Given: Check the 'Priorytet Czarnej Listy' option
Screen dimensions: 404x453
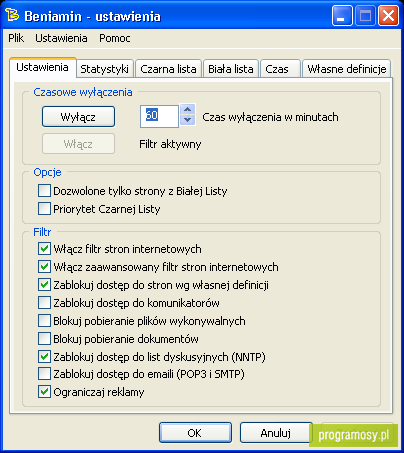Looking at the screenshot, I should [44, 209].
